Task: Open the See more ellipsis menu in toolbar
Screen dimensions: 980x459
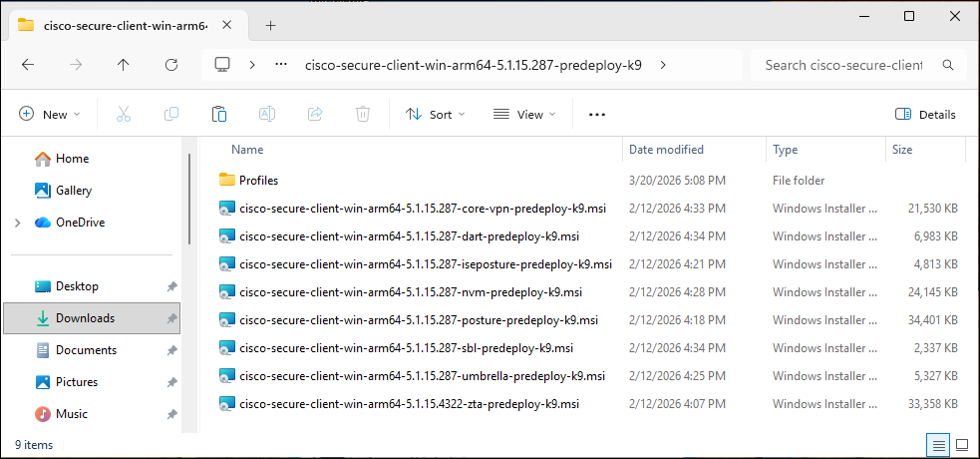Action: (597, 115)
